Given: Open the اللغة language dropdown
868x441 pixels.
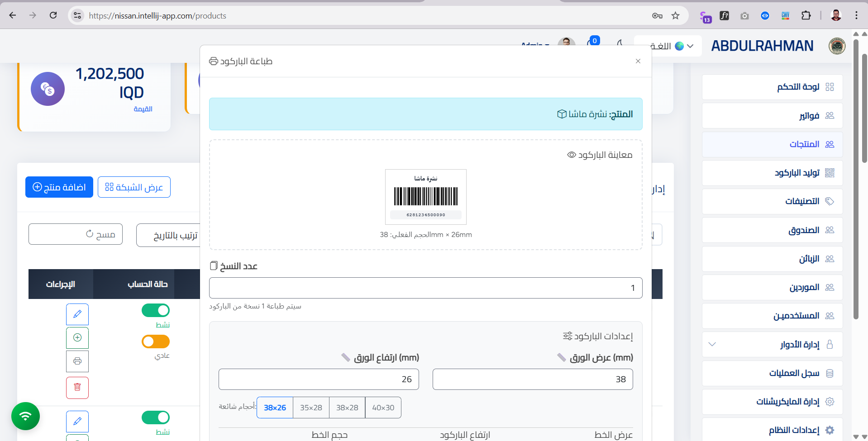Looking at the screenshot, I should point(667,46).
